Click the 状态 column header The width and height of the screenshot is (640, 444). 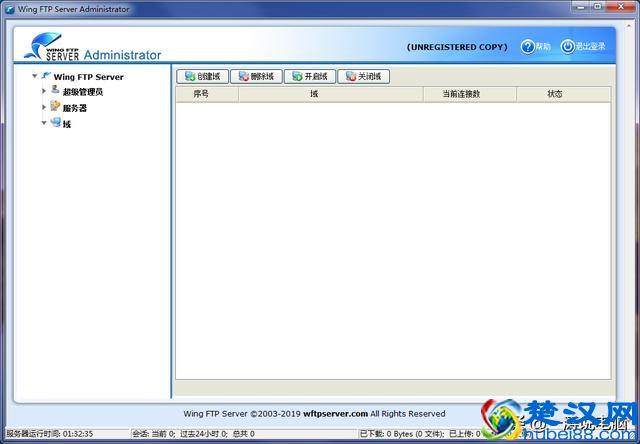[x=555, y=94]
